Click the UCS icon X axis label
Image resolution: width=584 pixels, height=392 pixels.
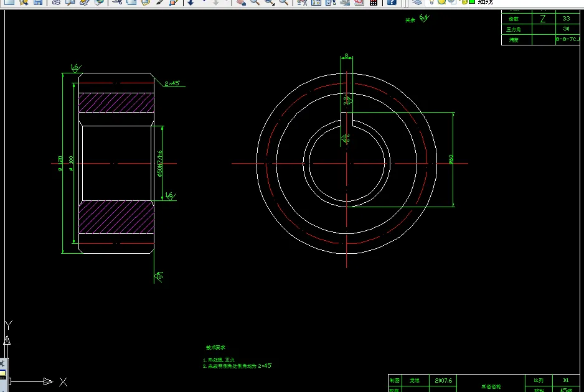click(63, 382)
